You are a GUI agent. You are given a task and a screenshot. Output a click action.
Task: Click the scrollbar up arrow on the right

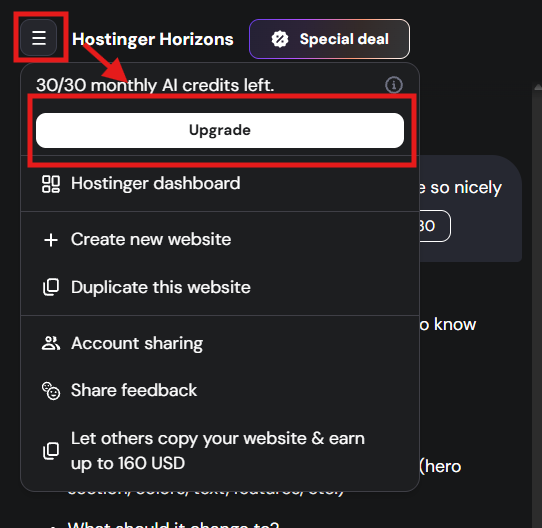[x=538, y=87]
